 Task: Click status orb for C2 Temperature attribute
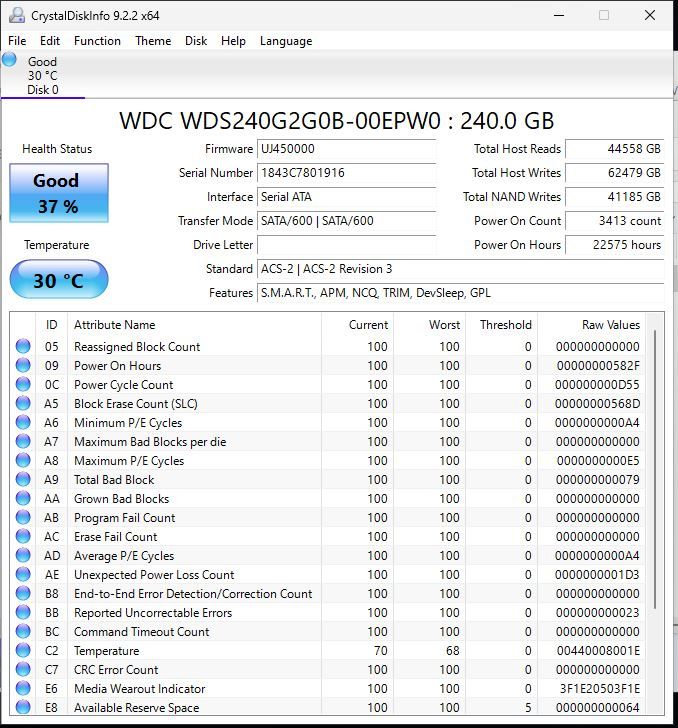point(23,651)
